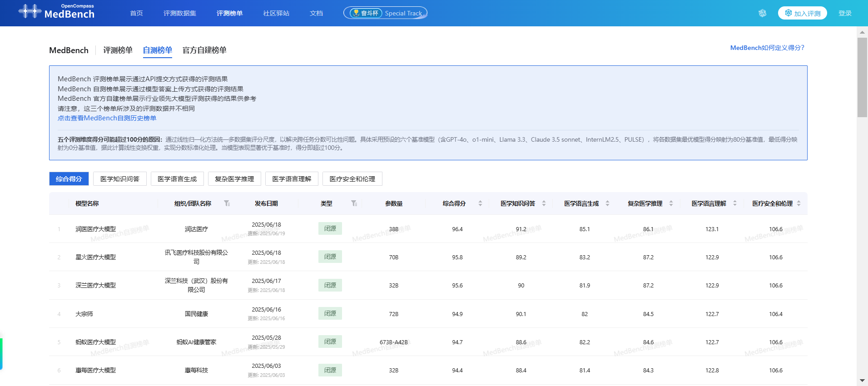
Task: Click the scrollbar down arrow
Action: [862, 381]
